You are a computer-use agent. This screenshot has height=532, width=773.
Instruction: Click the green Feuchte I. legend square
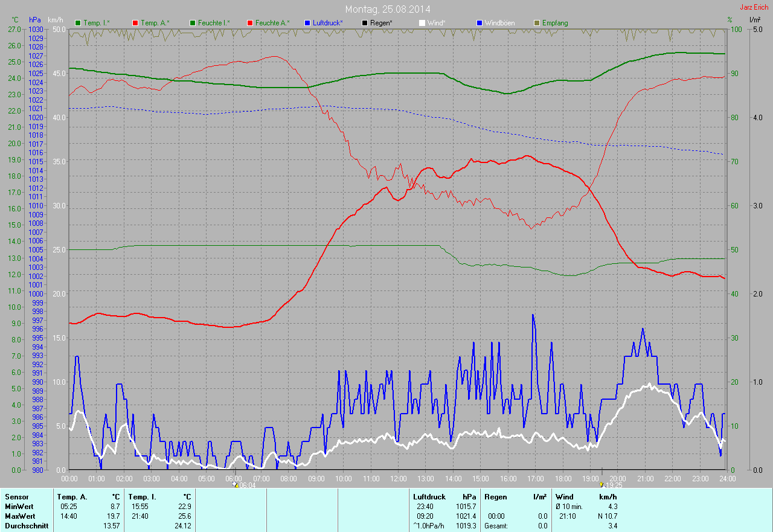193,23
